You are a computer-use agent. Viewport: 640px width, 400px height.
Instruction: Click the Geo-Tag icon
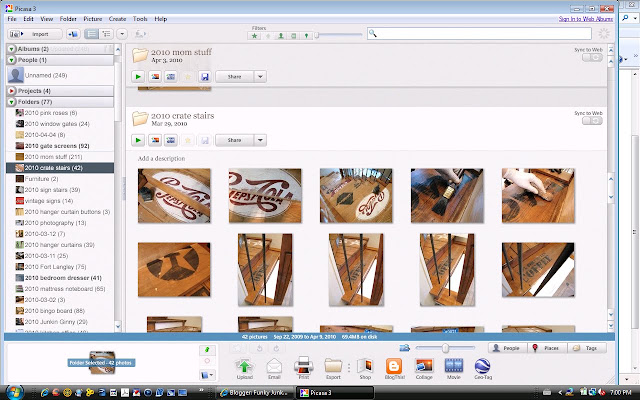(x=482, y=366)
